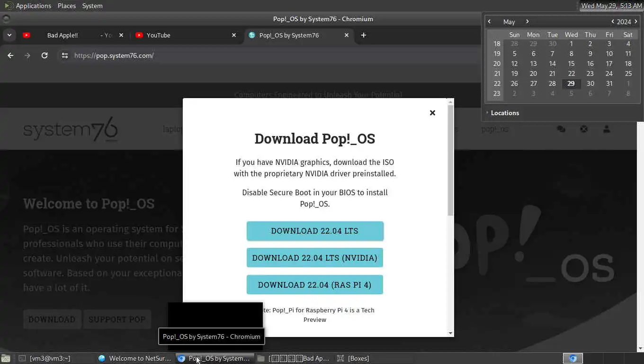Open the pop!_os nav link
Screen dimensions: 644x364
[495, 129]
